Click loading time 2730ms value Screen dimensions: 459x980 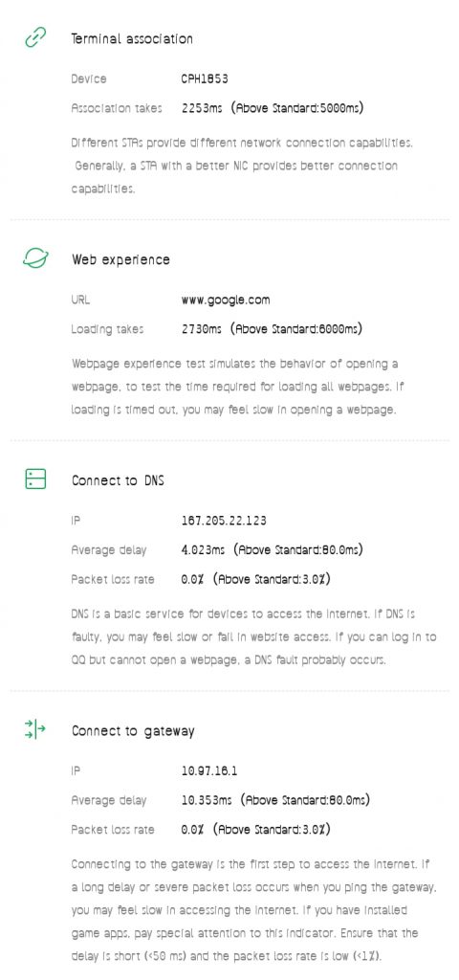pos(201,329)
